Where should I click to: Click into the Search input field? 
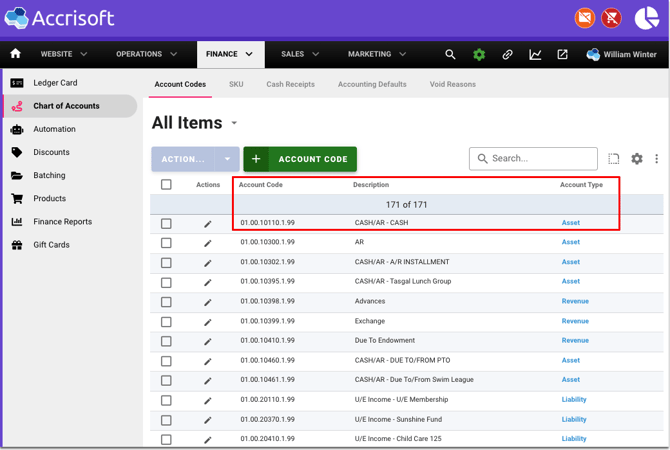click(540, 159)
